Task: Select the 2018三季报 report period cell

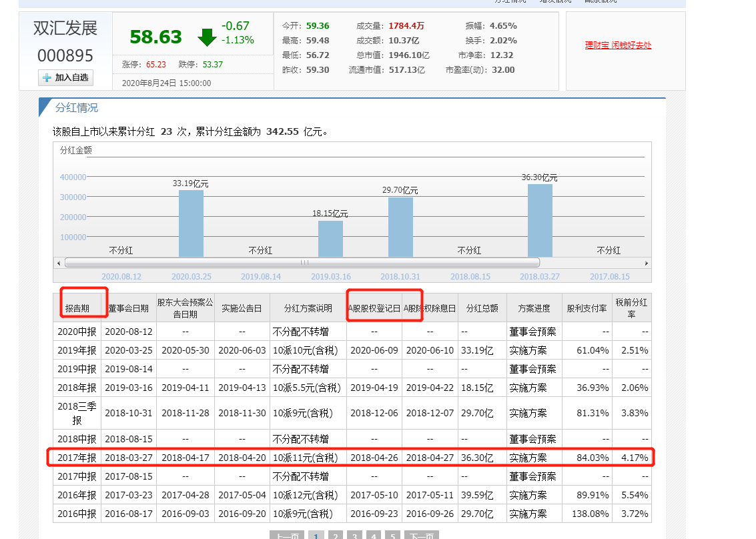Action: click(x=77, y=413)
